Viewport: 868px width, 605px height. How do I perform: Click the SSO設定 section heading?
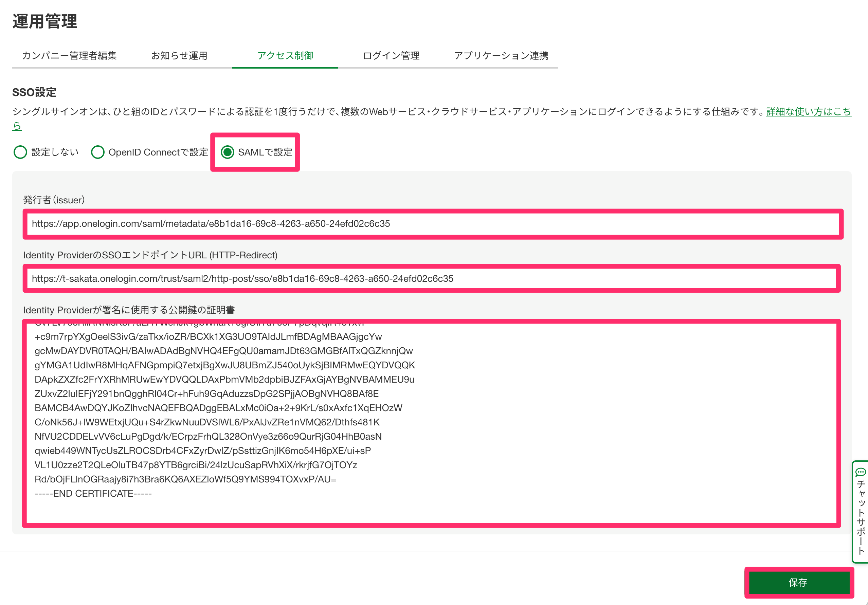click(34, 92)
